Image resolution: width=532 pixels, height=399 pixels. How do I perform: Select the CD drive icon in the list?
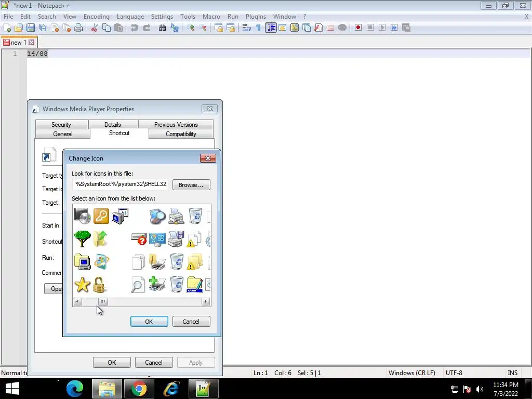click(82, 216)
